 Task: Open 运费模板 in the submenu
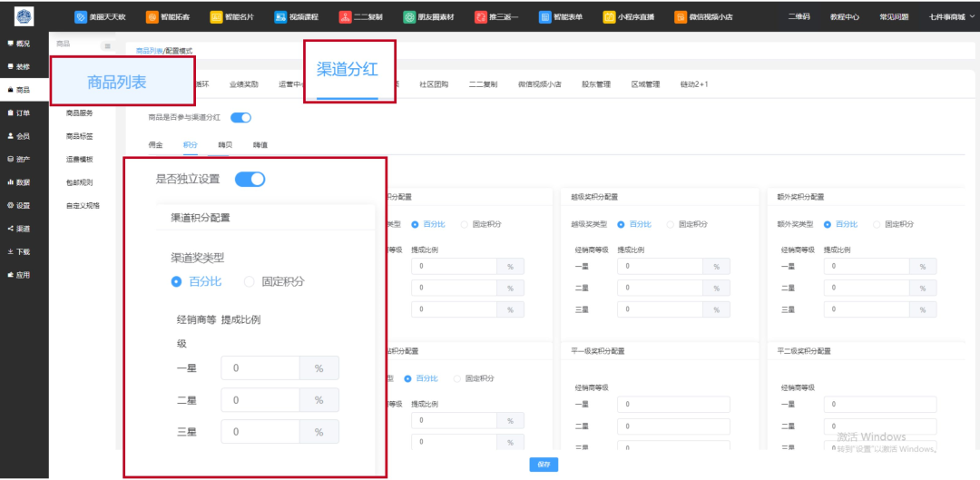click(x=79, y=160)
